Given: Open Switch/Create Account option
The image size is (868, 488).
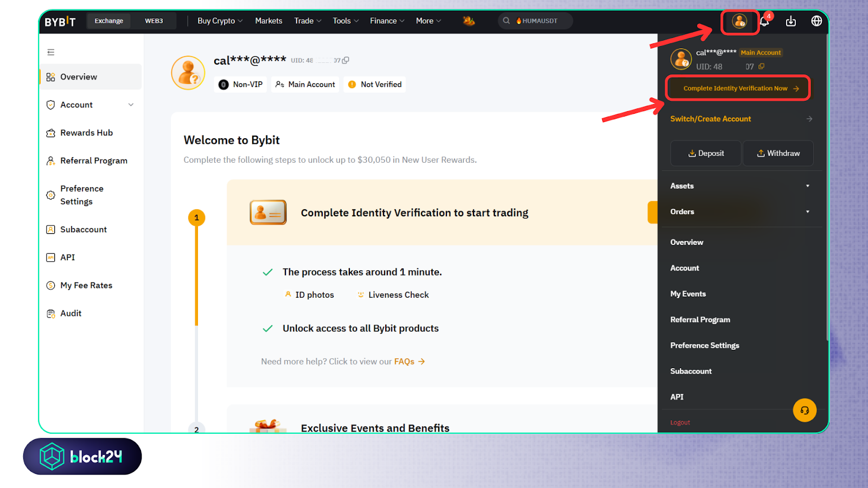Looking at the screenshot, I should pos(741,119).
